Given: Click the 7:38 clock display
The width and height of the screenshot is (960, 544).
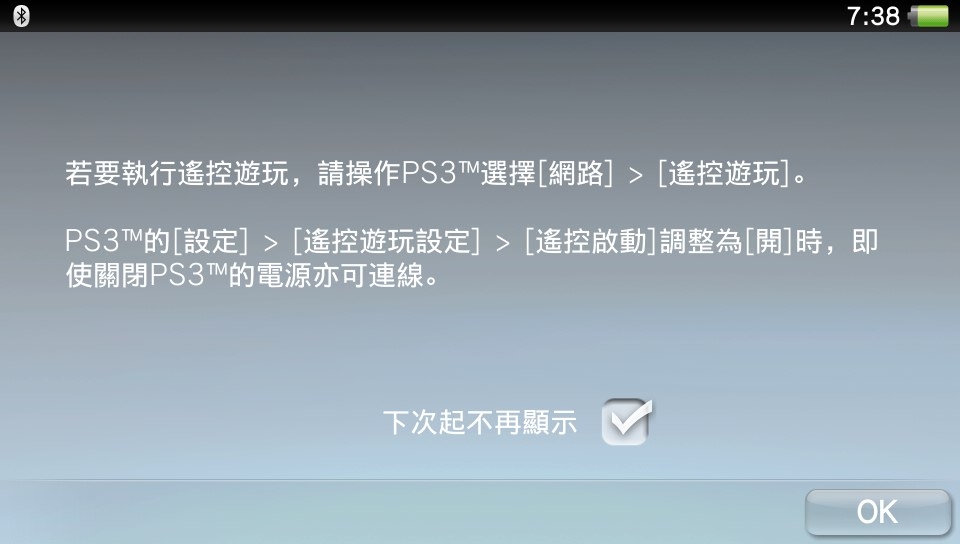Looking at the screenshot, I should point(873,17).
